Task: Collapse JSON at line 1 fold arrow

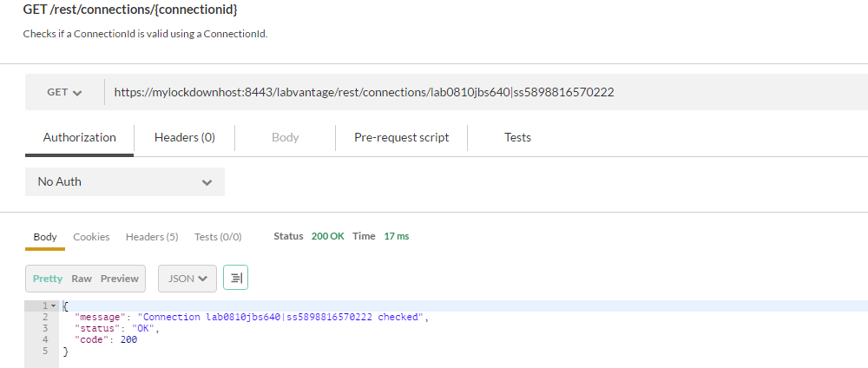Action: point(53,306)
